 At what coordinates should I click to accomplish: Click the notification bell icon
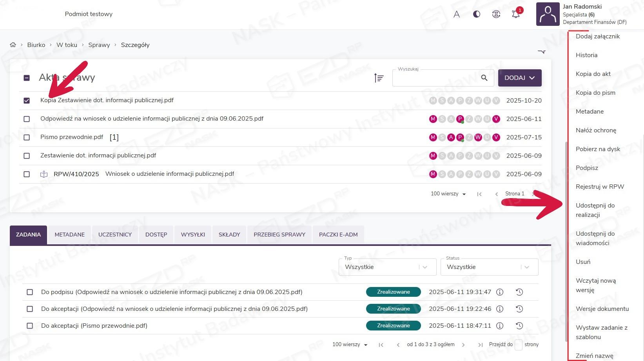coord(516,14)
